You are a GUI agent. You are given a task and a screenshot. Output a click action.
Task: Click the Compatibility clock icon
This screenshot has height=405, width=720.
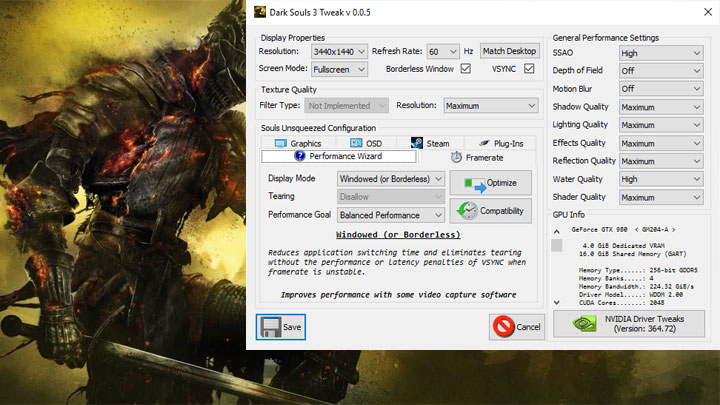click(x=466, y=211)
